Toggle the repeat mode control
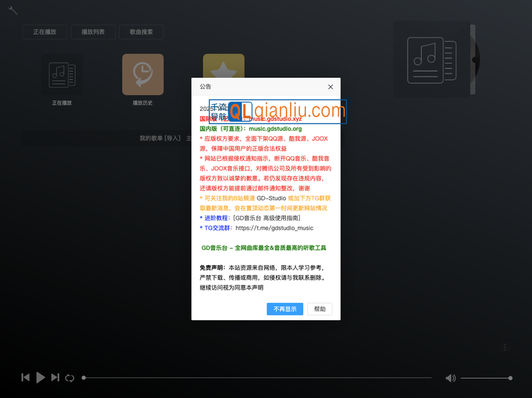The height and width of the screenshot is (398, 532). pyautogui.click(x=70, y=377)
